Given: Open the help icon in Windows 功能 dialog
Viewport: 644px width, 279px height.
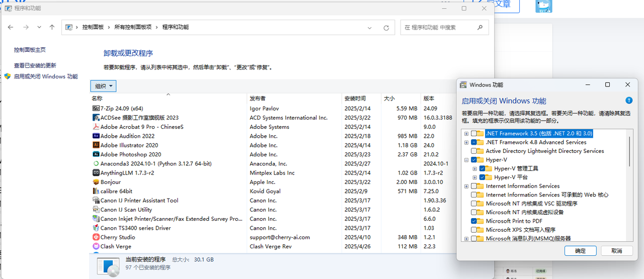Looking at the screenshot, I should tap(629, 101).
